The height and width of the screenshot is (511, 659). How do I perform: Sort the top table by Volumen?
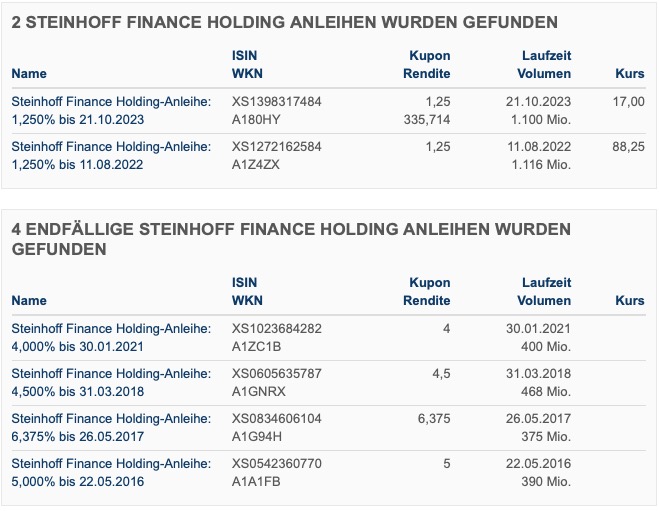coord(544,74)
